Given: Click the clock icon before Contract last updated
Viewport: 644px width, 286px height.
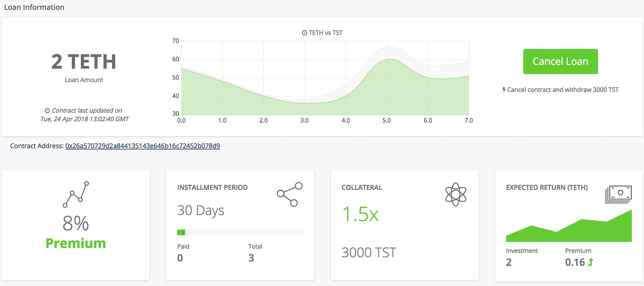Looking at the screenshot, I should [x=47, y=110].
